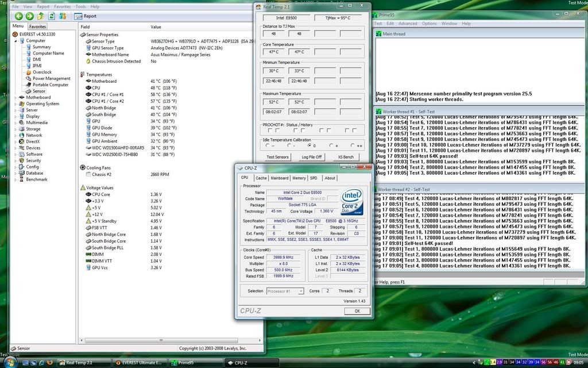This screenshot has width=588, height=368.
Task: Open the red X security alert tray icon
Action: [x=568, y=362]
